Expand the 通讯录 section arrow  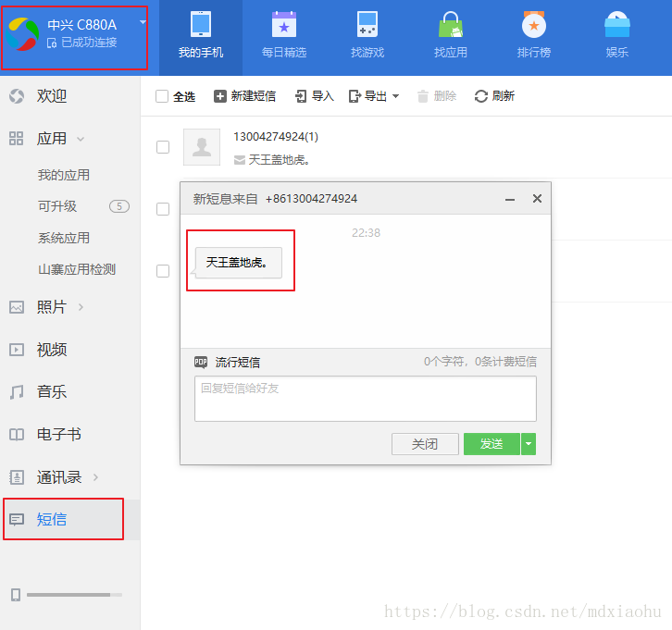(x=95, y=477)
